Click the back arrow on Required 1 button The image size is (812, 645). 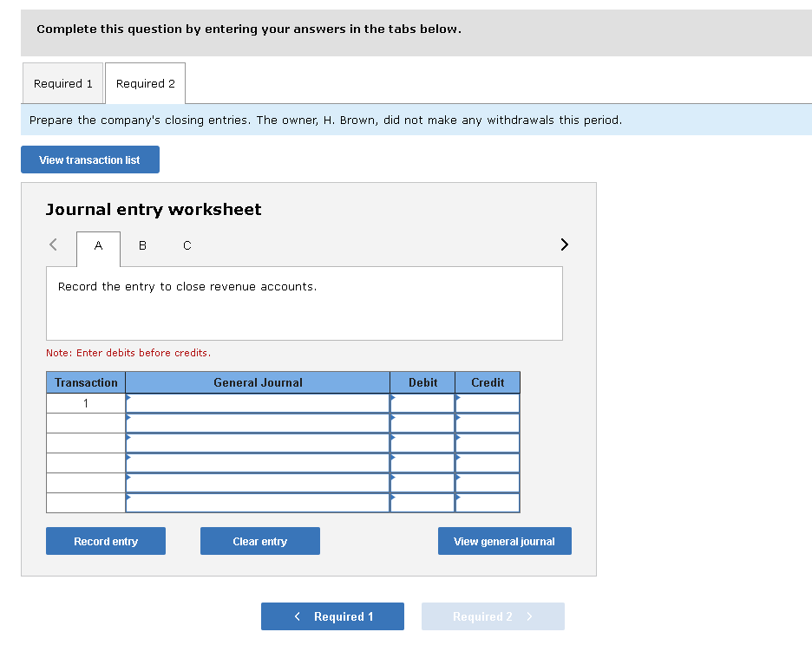tap(298, 616)
